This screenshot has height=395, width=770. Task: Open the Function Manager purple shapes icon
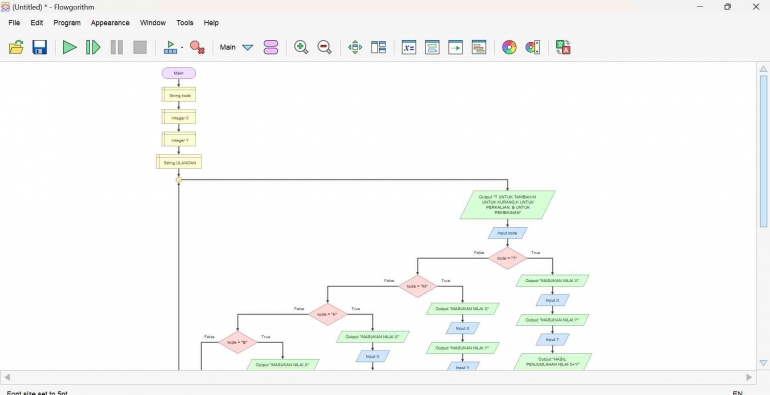tap(271, 47)
